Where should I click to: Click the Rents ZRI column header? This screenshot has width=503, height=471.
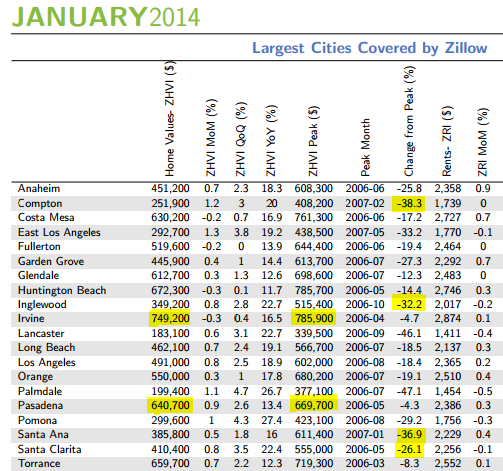point(447,141)
